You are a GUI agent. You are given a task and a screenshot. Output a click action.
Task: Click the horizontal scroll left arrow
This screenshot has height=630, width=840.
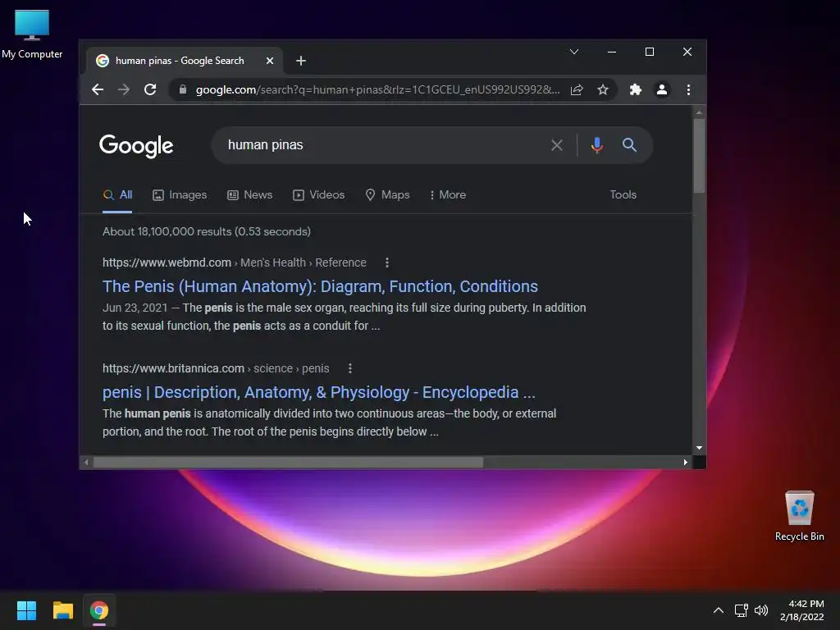(x=86, y=462)
